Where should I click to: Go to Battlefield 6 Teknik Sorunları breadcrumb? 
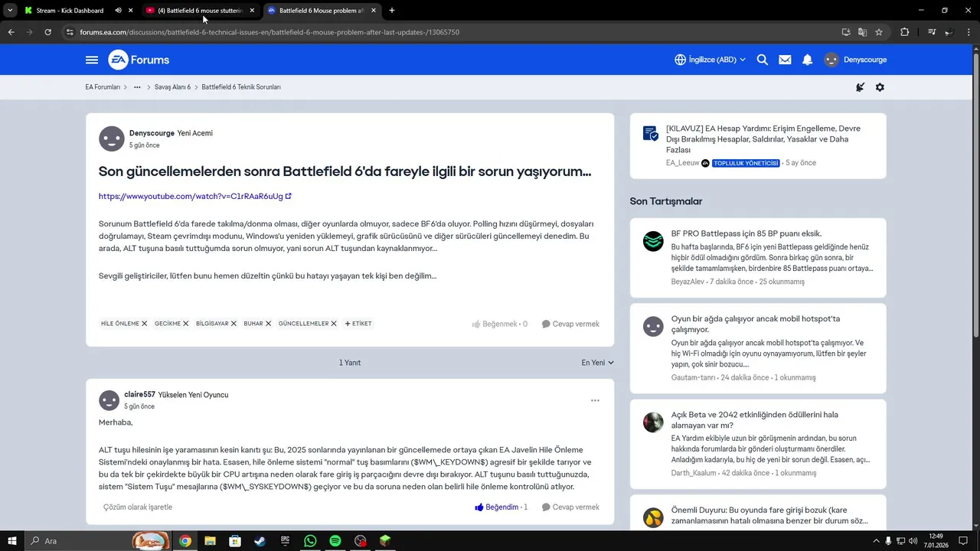(241, 87)
